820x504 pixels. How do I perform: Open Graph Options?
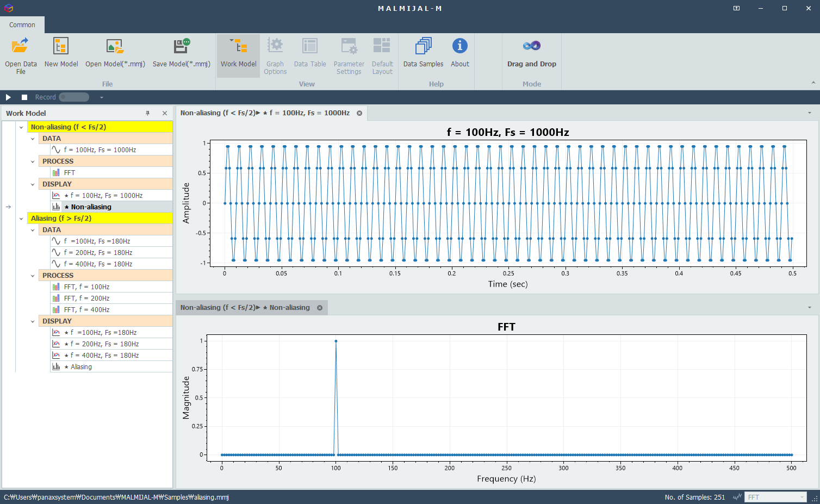275,55
